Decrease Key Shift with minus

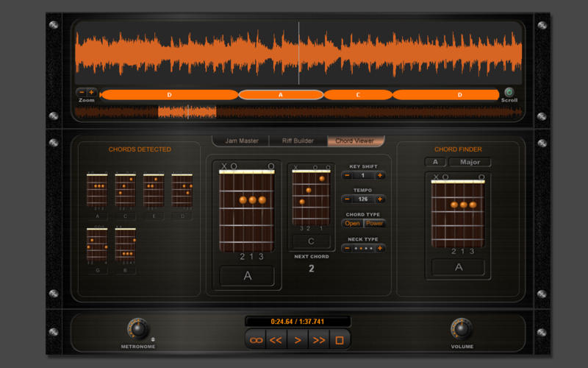tap(347, 175)
